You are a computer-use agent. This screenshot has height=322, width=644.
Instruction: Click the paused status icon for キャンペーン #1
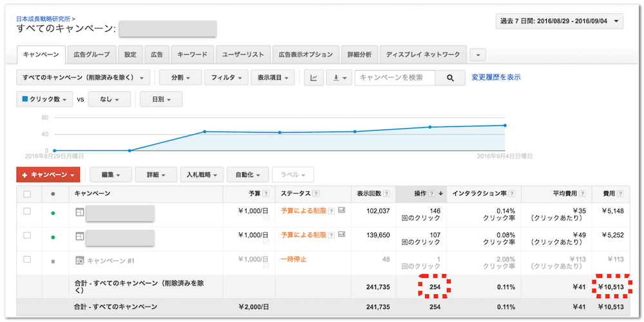pos(53,260)
